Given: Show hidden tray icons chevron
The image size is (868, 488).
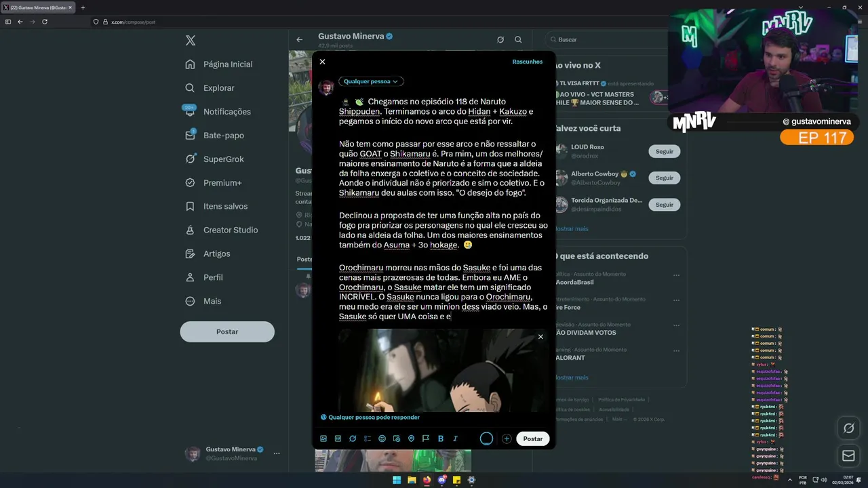Looking at the screenshot, I should [x=789, y=480].
